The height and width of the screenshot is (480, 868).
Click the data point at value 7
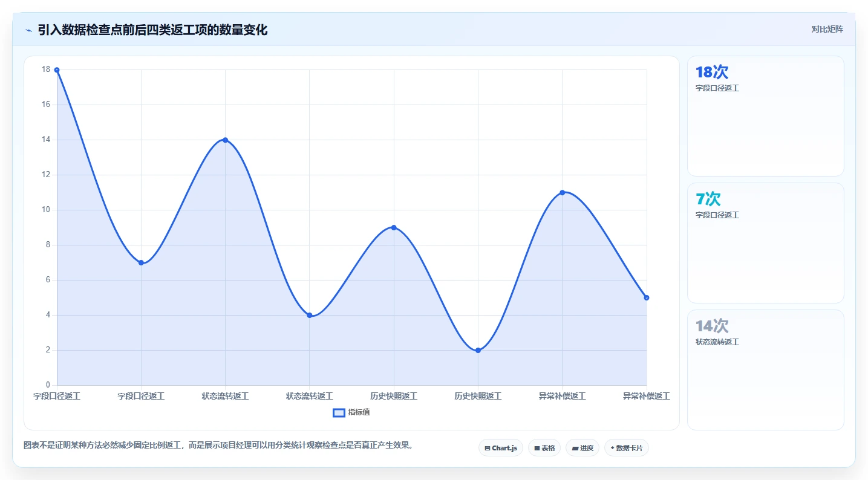(x=141, y=262)
